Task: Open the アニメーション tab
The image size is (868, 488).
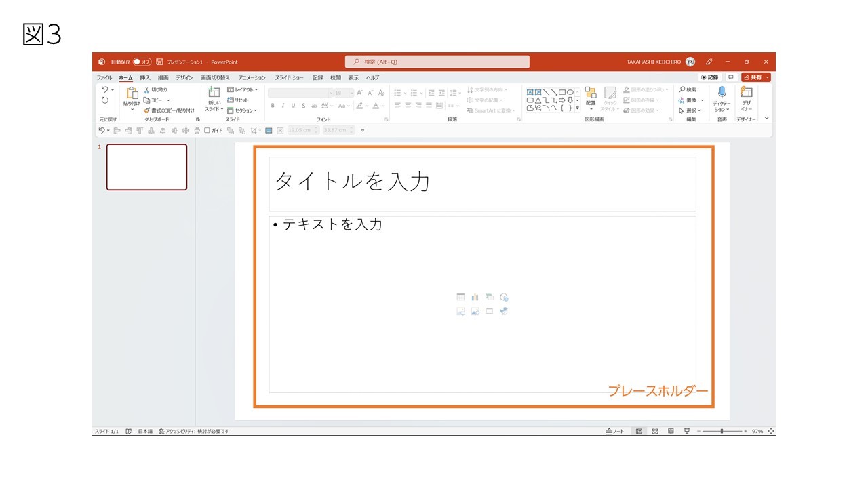Action: pyautogui.click(x=252, y=78)
